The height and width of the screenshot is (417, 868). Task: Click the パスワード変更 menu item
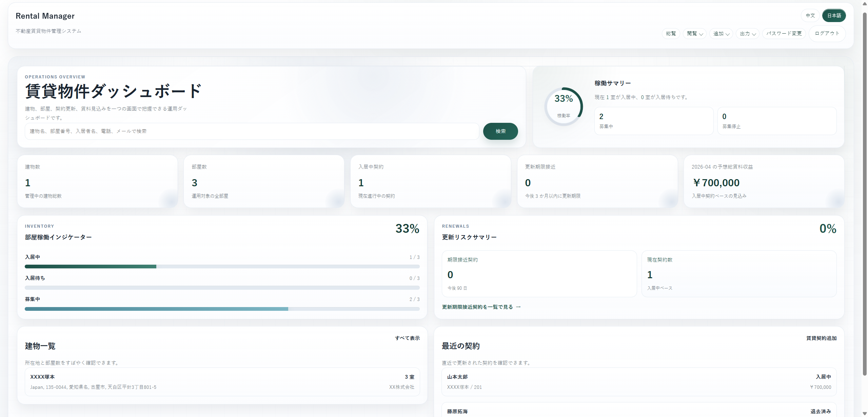[x=784, y=34]
